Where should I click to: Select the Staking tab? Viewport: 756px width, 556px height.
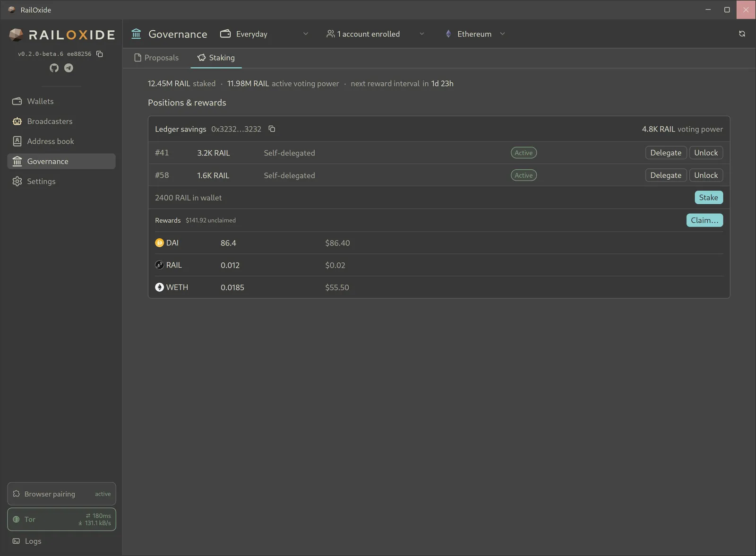(216, 58)
